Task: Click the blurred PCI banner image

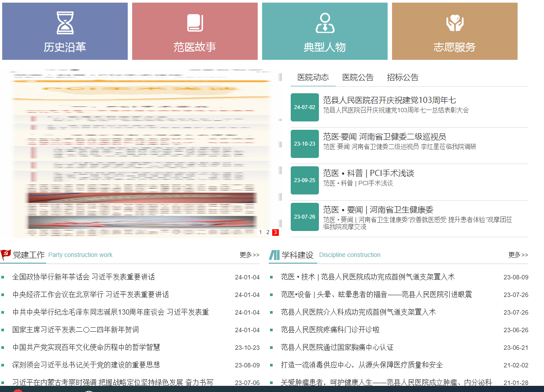Action: click(140, 154)
